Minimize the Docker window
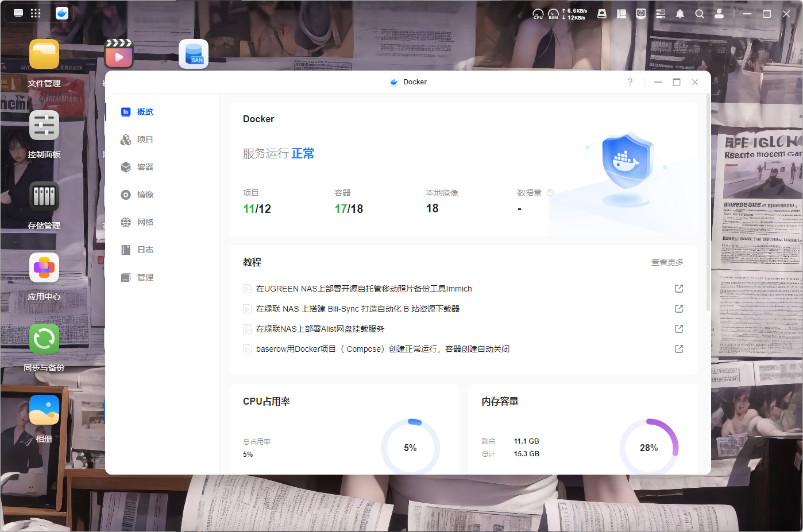 pos(658,82)
